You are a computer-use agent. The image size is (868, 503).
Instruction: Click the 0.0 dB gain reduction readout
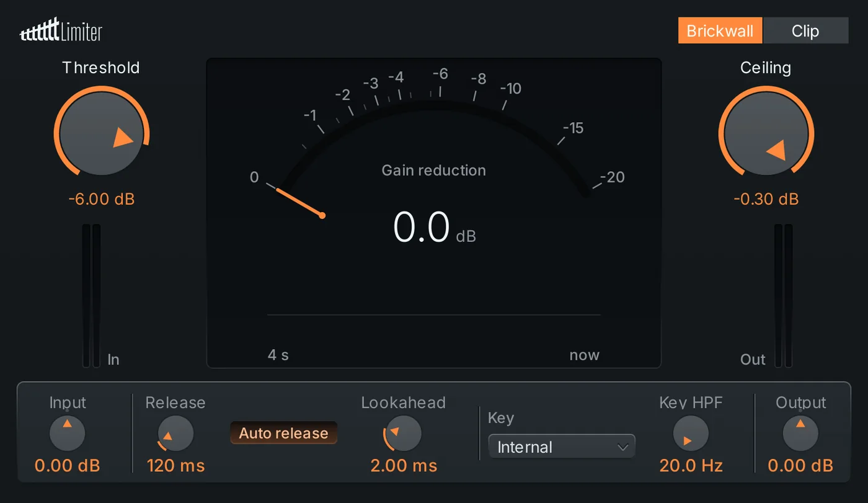tap(434, 228)
